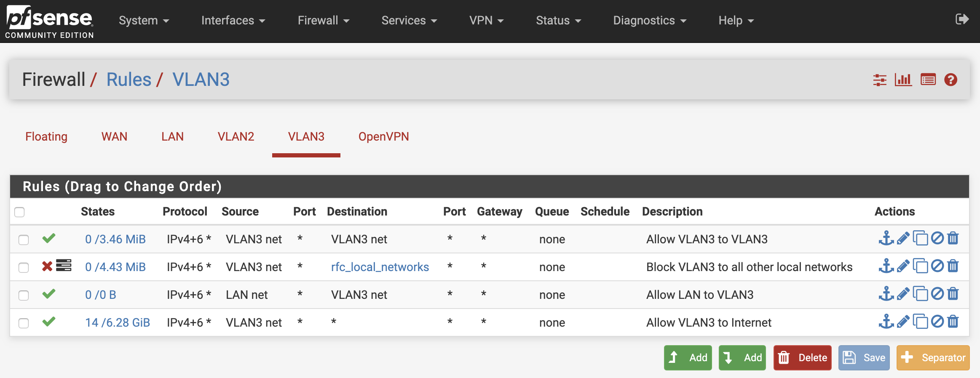This screenshot has width=980, height=378.
Task: Switch to the VLAN2 tab
Action: 236,136
